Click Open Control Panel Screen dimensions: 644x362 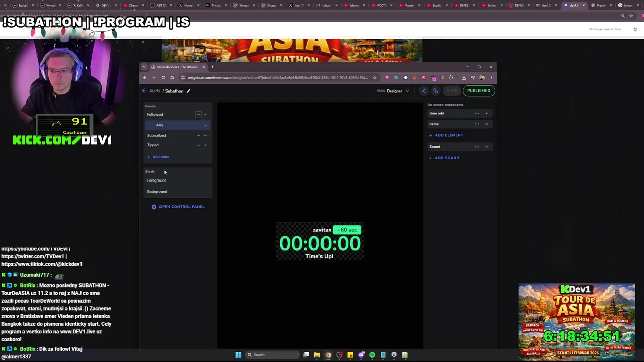[178, 207]
